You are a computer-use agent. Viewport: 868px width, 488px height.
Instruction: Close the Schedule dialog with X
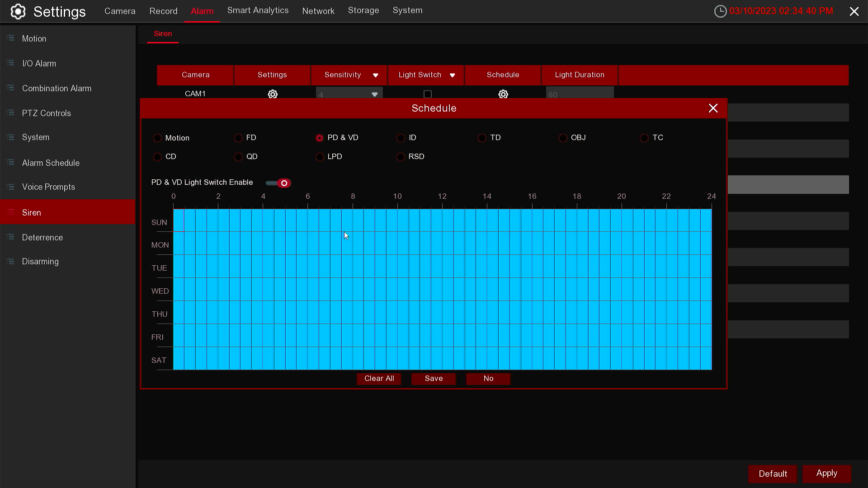[x=713, y=108]
